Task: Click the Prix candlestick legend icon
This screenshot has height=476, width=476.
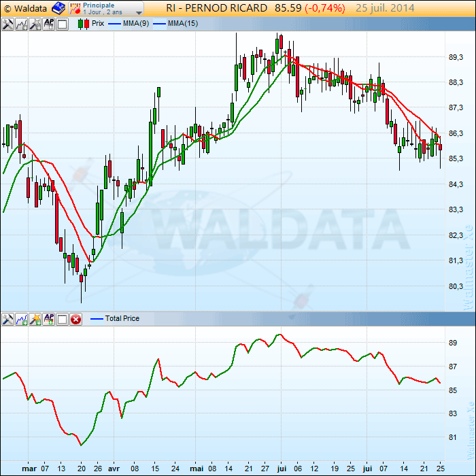Action: [x=84, y=24]
